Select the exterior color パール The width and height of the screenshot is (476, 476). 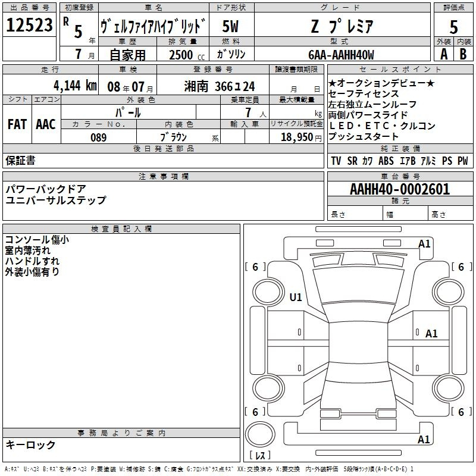[128, 113]
